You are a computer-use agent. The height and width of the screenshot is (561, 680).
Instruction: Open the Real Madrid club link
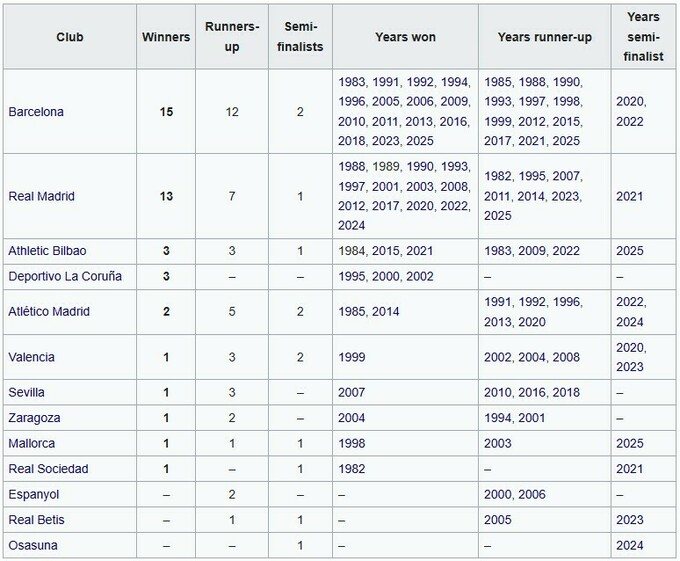(x=41, y=196)
